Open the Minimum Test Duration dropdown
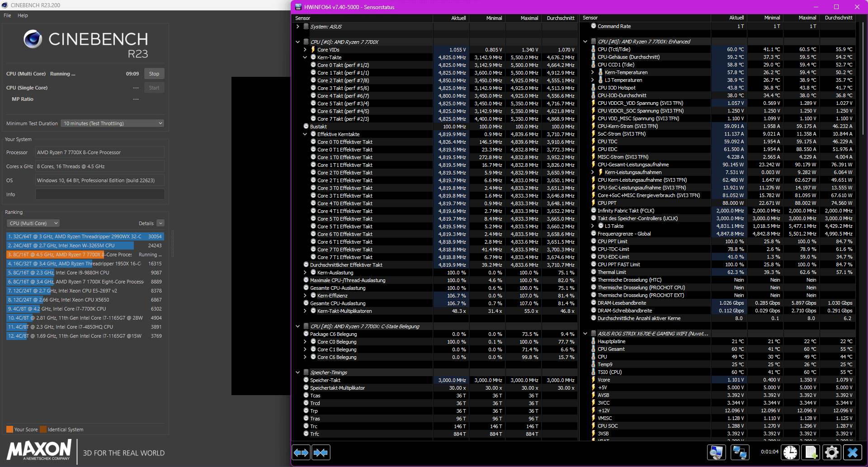 point(112,123)
